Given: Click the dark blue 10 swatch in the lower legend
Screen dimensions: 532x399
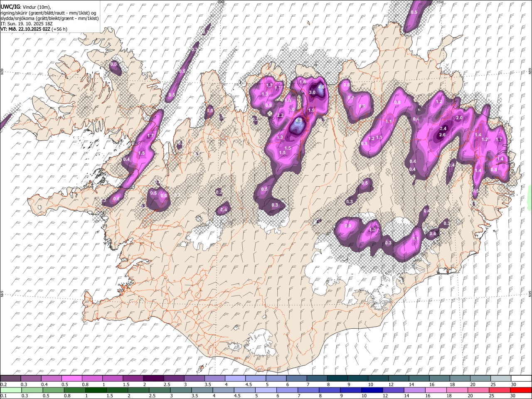Looking at the screenshot, I should (371, 390).
